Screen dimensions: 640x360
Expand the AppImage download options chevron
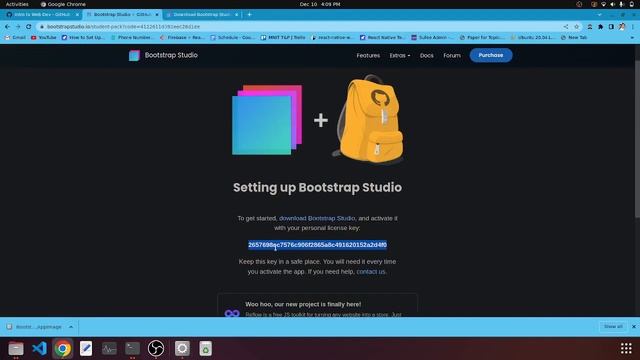pyautogui.click(x=71, y=327)
